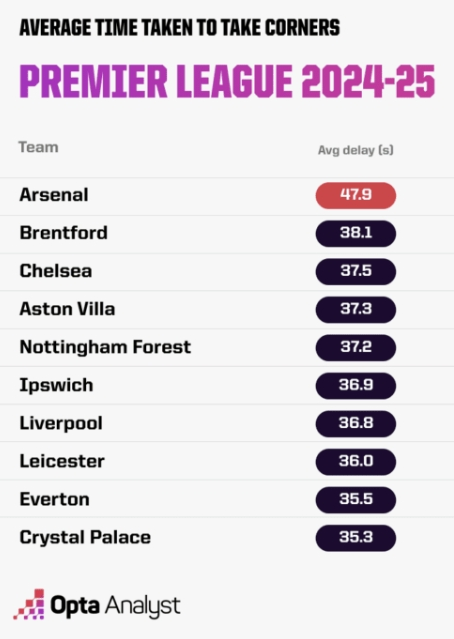Click the Opta Analyst logo icon

coord(29,604)
